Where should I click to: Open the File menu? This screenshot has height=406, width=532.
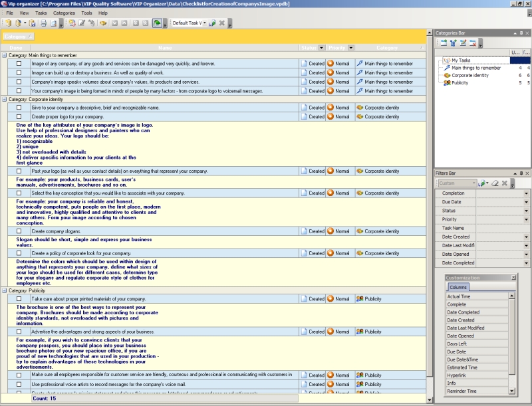tap(9, 13)
